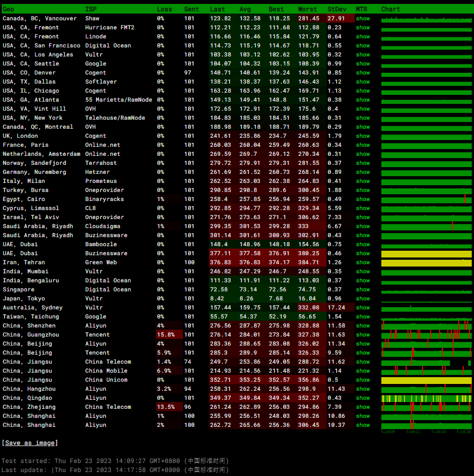Screen dimensions: 474x476
Task: Show MTR for Montreal OVH row
Action: (363, 127)
